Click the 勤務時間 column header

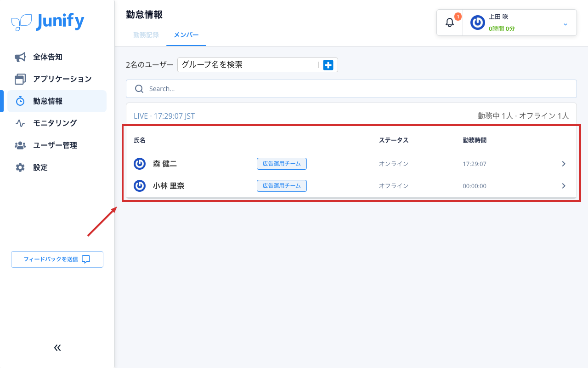pos(475,140)
